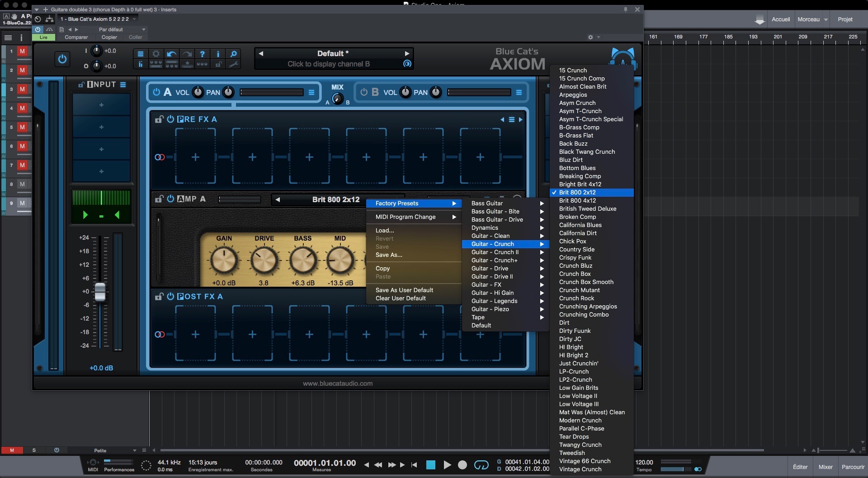The width and height of the screenshot is (868, 478).
Task: Choose Save As User Default from the menu
Action: 404,290
